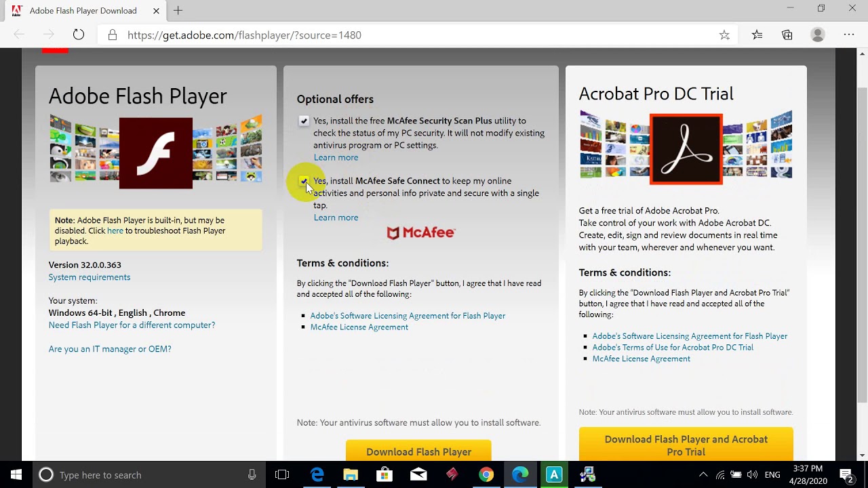Go back with the browser back arrow
Viewport: 868px width, 488px height.
point(19,35)
